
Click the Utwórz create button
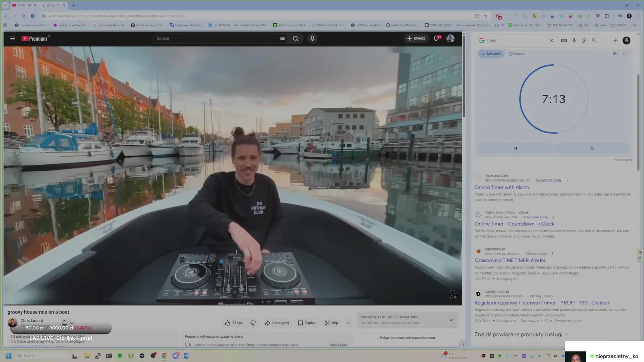coord(416,38)
